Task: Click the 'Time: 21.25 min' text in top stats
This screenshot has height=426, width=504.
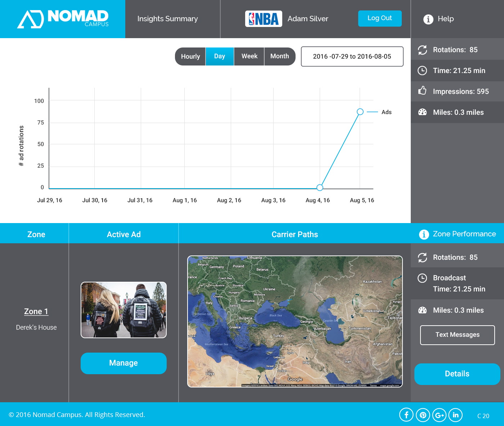Action: coord(459,71)
